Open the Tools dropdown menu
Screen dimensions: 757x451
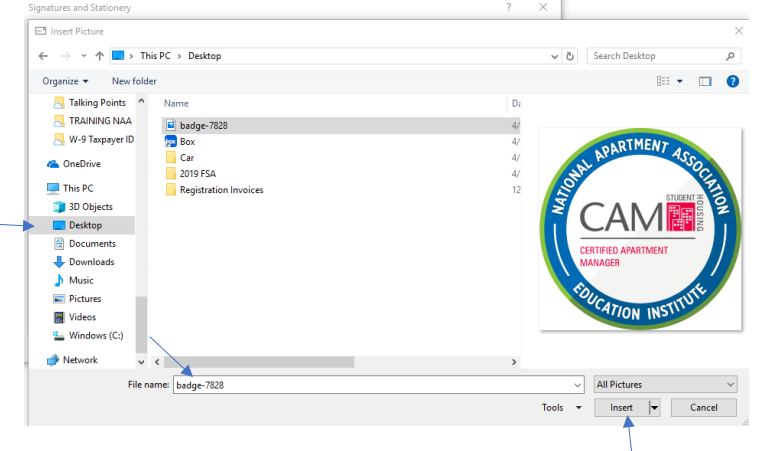pyautogui.click(x=561, y=408)
